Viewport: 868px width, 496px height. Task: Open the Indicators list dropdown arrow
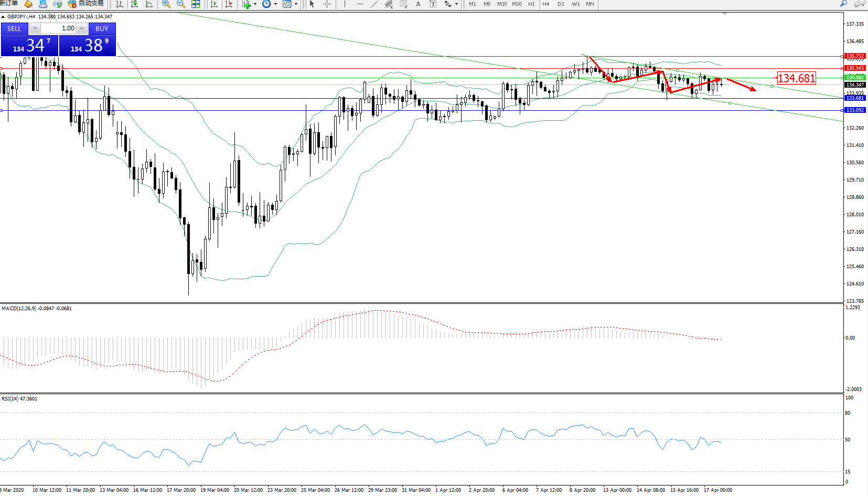255,4
